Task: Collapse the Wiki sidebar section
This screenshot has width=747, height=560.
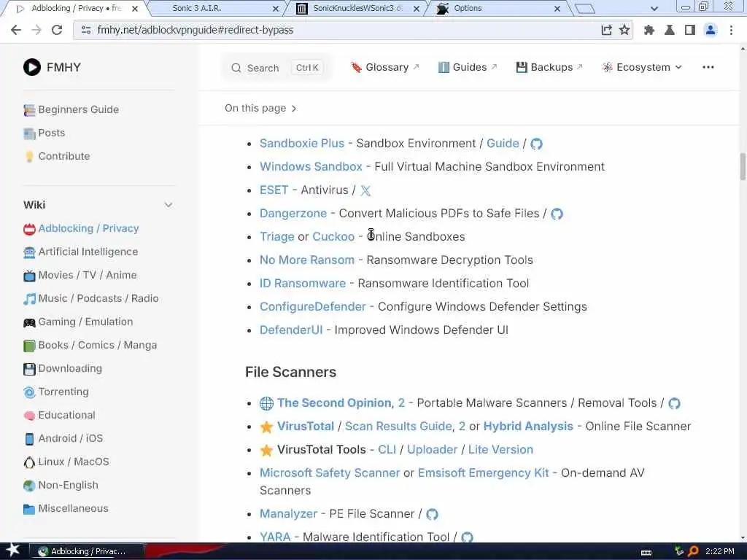Action: point(169,205)
